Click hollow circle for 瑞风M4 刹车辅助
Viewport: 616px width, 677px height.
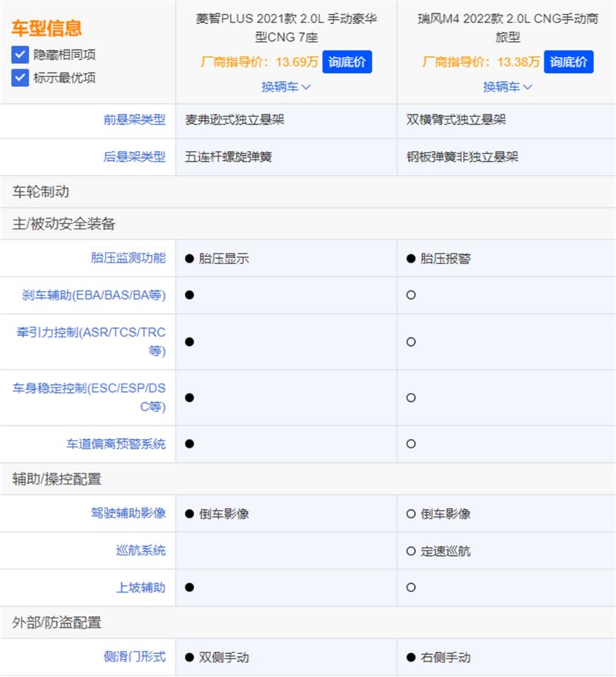411,295
